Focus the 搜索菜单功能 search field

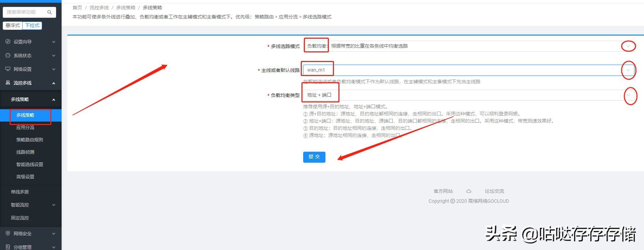(x=25, y=12)
